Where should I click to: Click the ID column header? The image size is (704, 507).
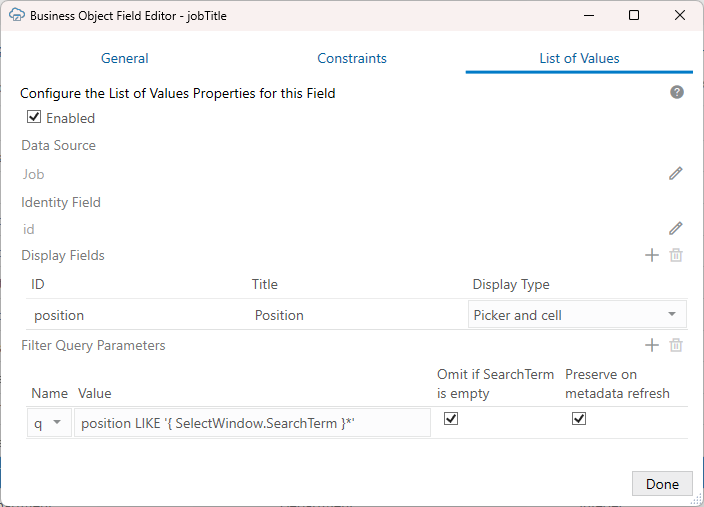click(x=38, y=284)
